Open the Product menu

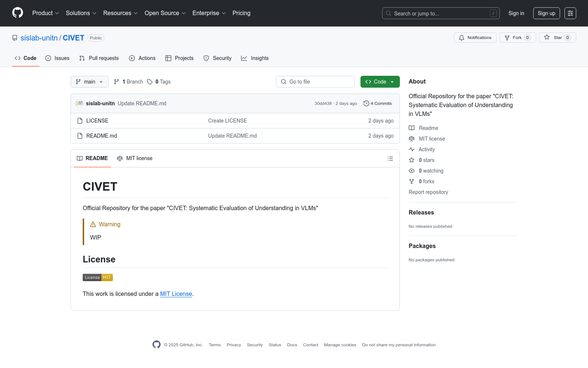tap(46, 13)
